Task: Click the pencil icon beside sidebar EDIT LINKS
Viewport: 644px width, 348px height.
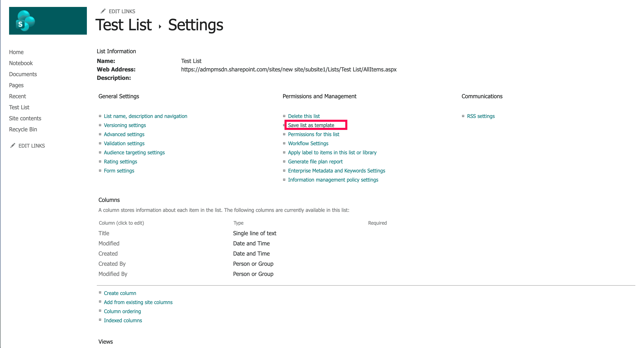Action: (13, 145)
